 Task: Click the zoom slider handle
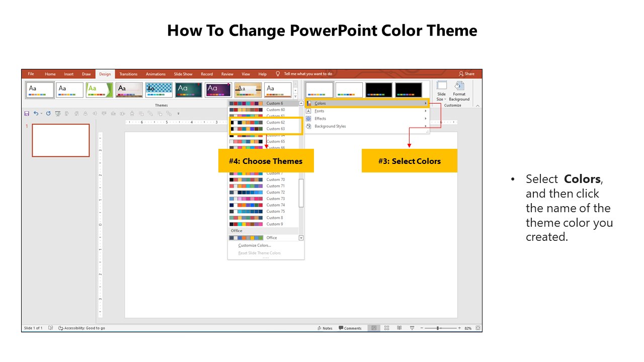click(x=439, y=328)
